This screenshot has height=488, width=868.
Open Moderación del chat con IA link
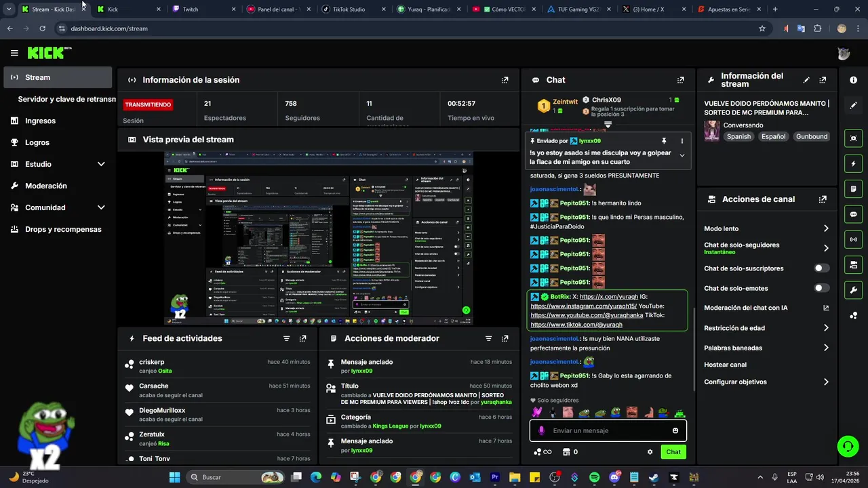tap(766, 308)
